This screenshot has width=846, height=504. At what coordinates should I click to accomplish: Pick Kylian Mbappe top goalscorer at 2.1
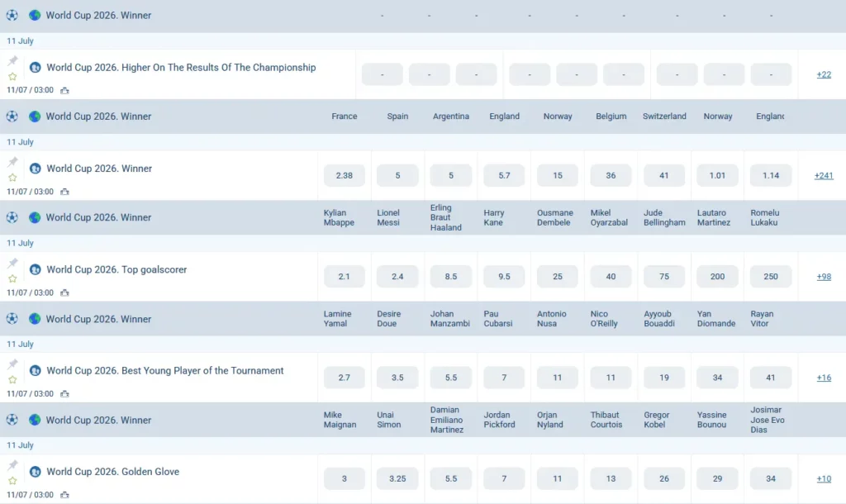pyautogui.click(x=345, y=276)
